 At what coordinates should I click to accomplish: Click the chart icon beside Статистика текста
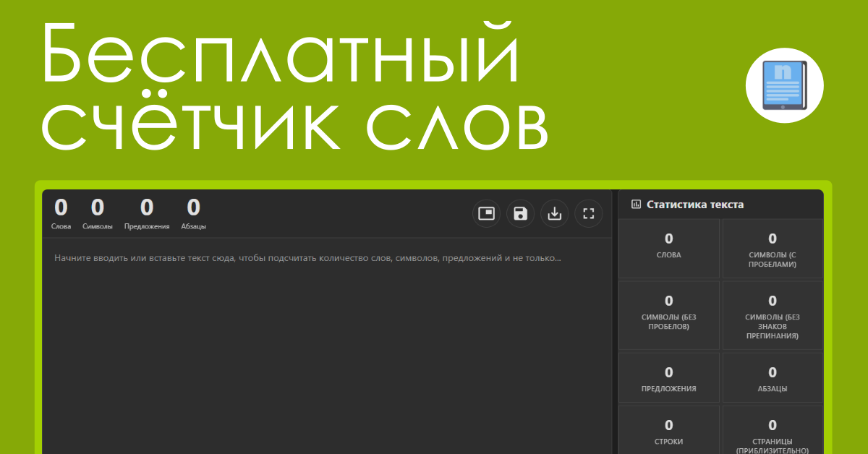(636, 205)
